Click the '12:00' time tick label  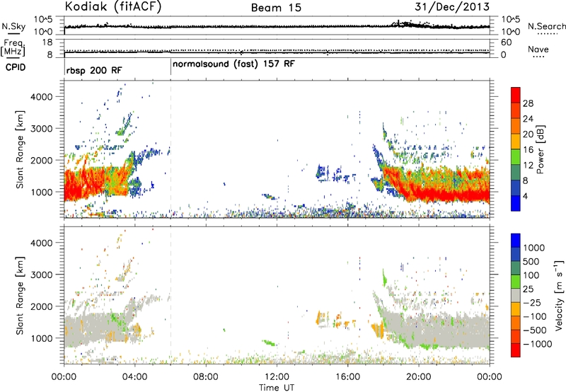(277, 377)
